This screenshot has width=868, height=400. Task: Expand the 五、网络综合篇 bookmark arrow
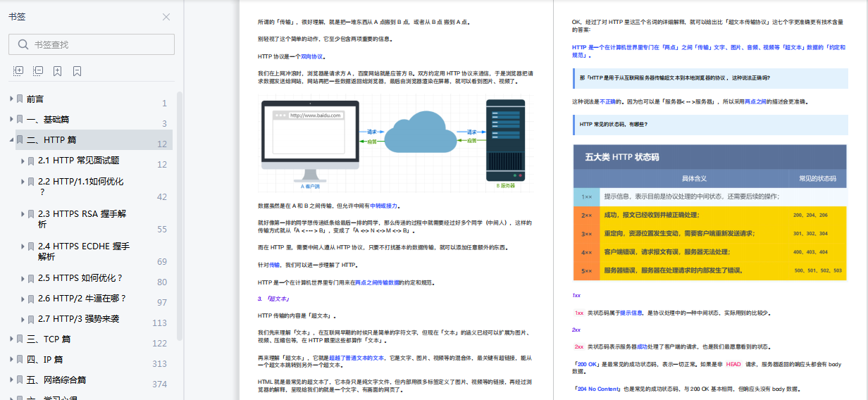[x=11, y=380]
